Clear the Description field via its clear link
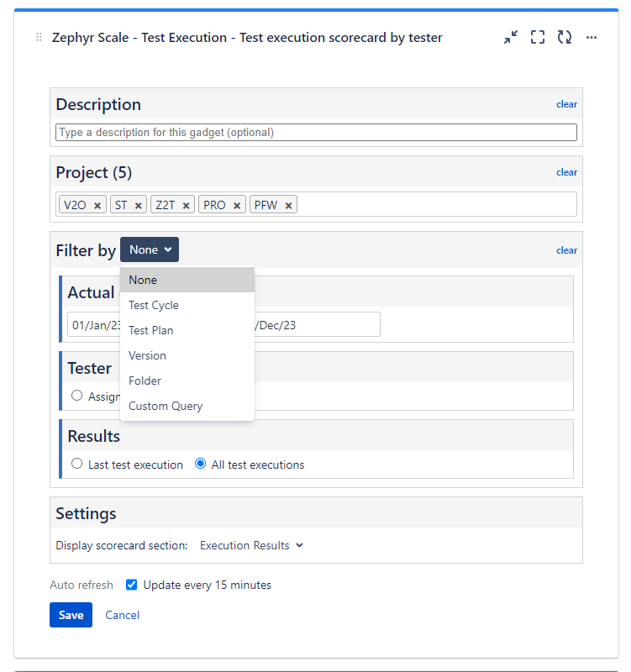The width and height of the screenshot is (631, 672). [566, 104]
